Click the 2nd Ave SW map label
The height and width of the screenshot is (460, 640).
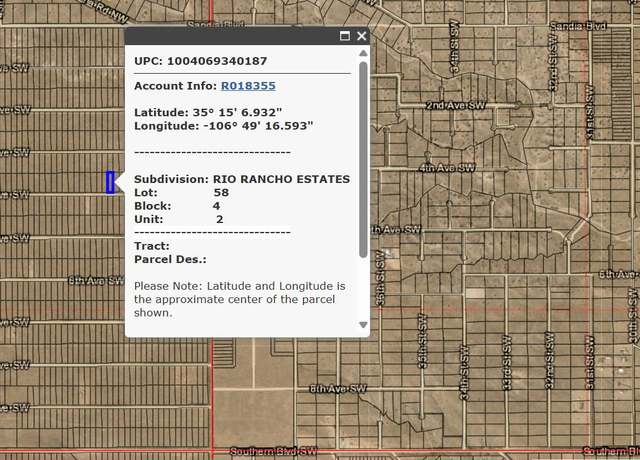coord(456,105)
